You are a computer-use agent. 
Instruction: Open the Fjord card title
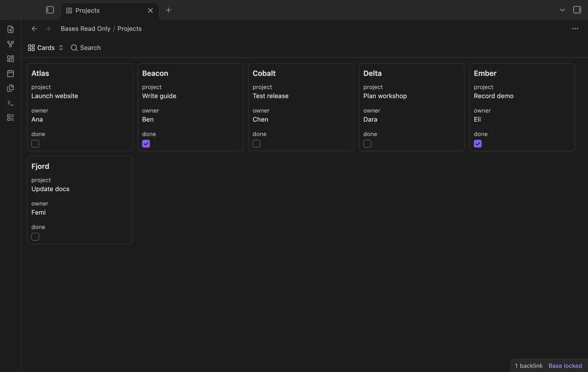40,166
